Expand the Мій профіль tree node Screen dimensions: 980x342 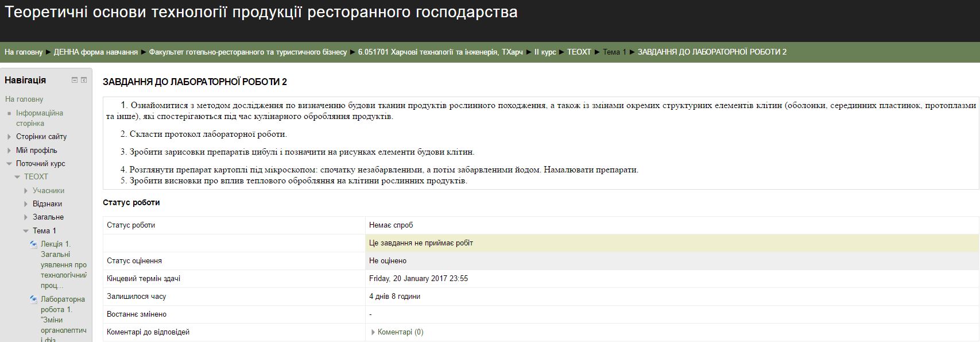[9, 151]
